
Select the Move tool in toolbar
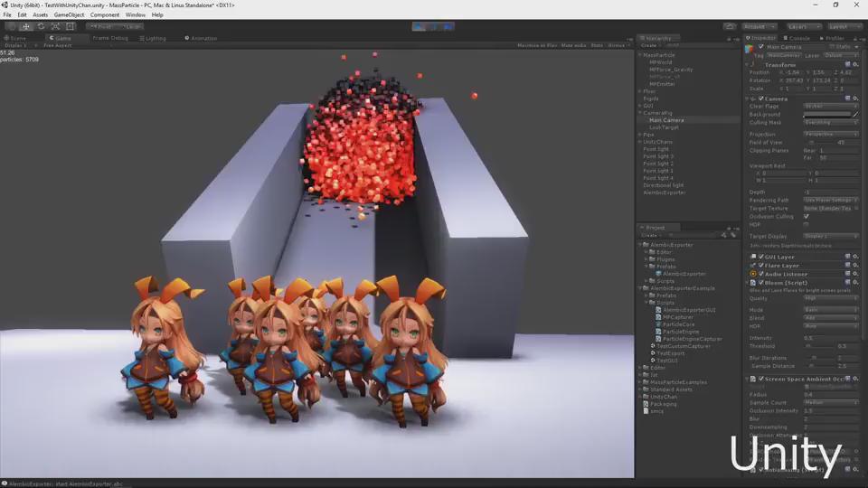tap(26, 26)
